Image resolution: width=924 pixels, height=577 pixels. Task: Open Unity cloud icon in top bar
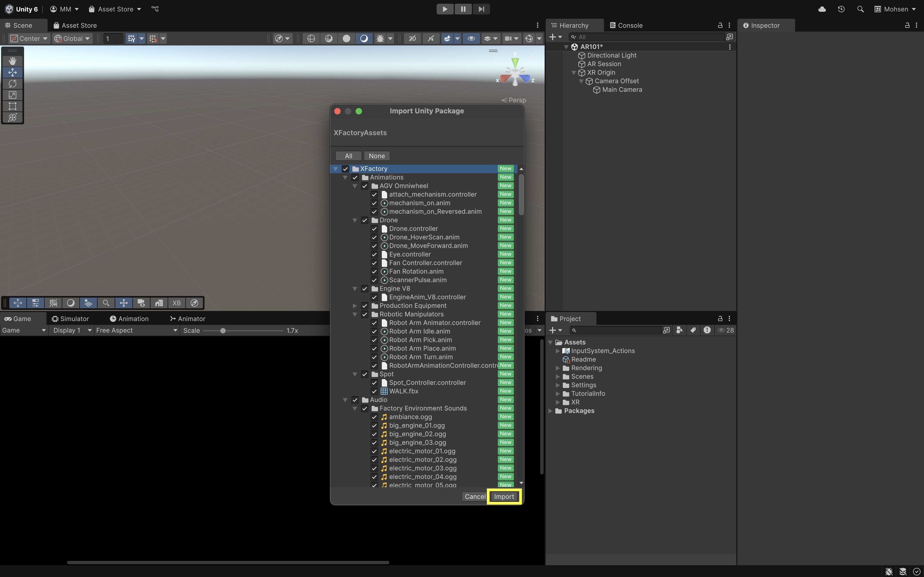[822, 9]
